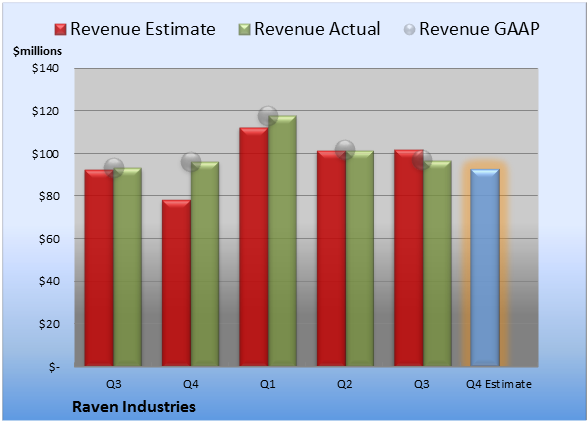Click the green Q1 revenue actual bar
Viewport: 588px width, 422px height.
[x=282, y=240]
